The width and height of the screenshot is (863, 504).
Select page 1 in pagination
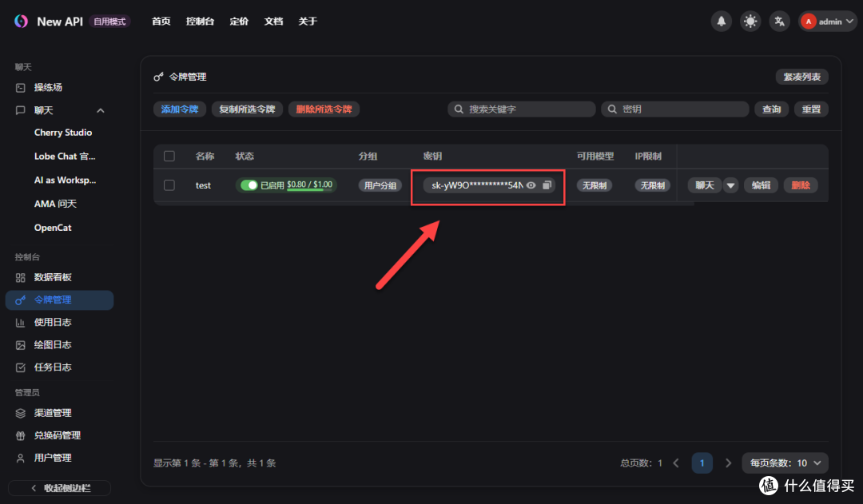[x=702, y=463]
